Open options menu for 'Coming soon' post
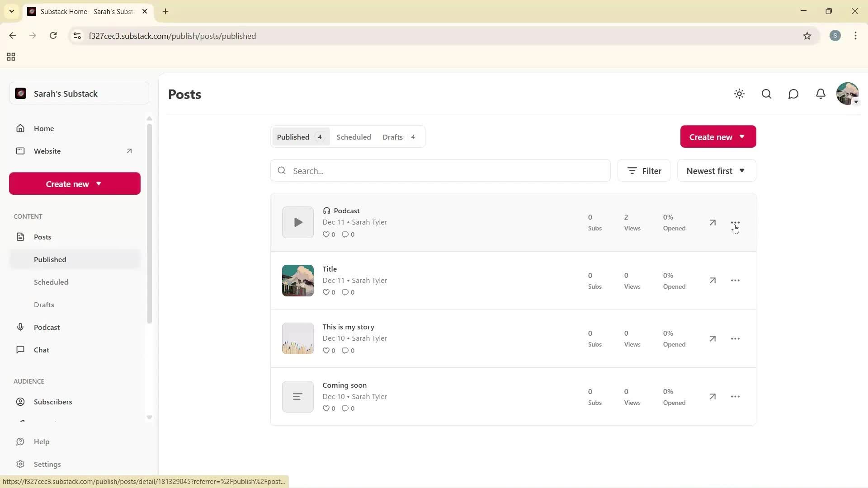Viewport: 868px width, 488px height. tap(735, 396)
